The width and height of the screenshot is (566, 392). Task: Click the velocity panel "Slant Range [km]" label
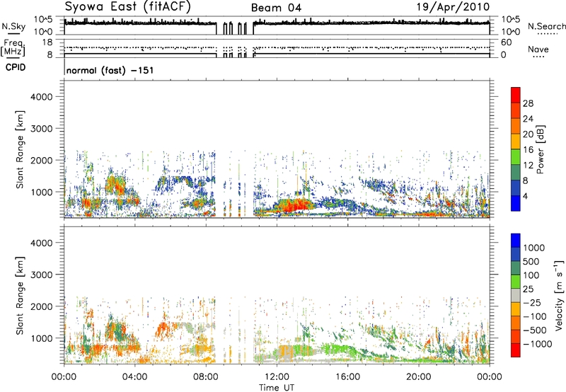(x=20, y=295)
